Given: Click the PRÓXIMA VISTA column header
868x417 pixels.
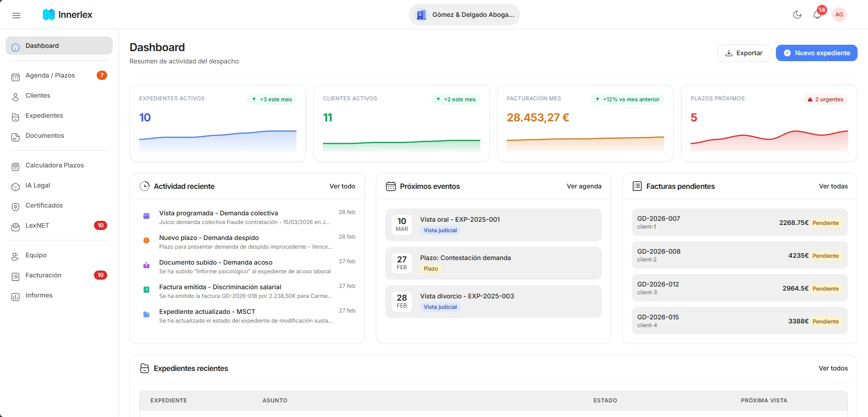Looking at the screenshot, I should [x=764, y=401].
